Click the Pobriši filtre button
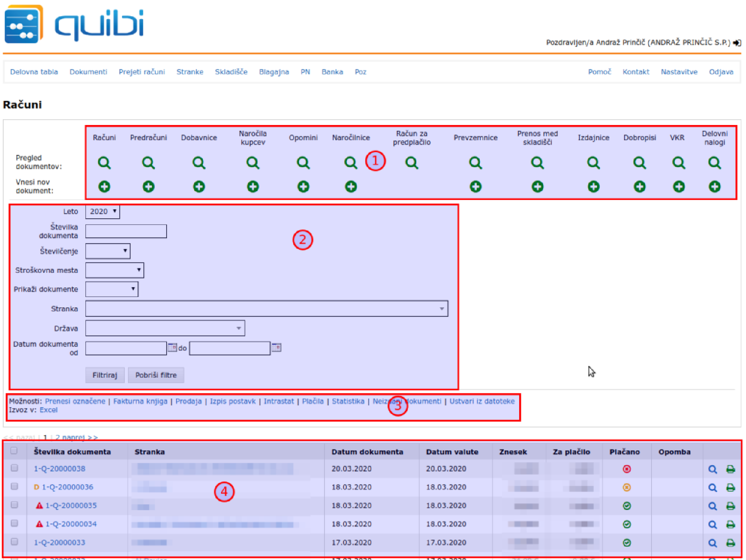The width and height of the screenshot is (746, 560). (x=156, y=375)
